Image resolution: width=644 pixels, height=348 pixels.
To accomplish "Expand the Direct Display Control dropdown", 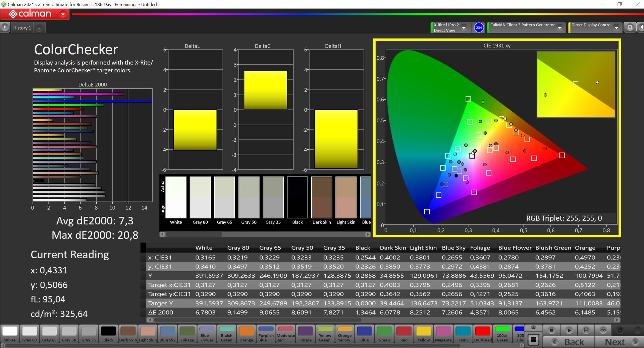I will point(616,28).
